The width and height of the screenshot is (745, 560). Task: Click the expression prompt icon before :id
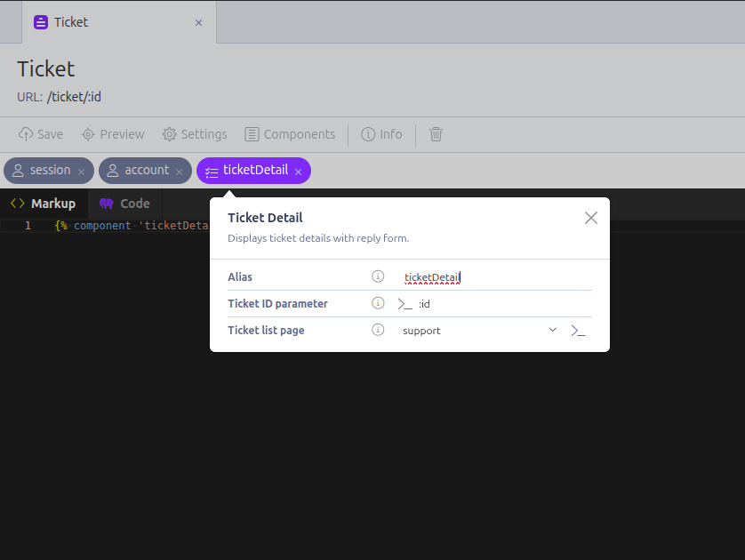click(x=405, y=304)
